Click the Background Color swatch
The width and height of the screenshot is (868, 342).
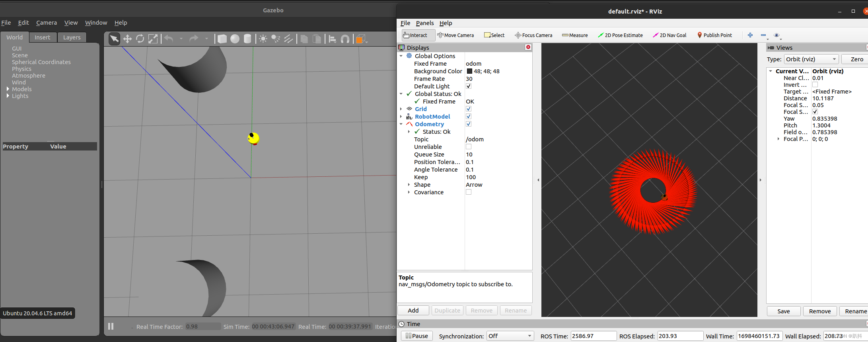(469, 71)
